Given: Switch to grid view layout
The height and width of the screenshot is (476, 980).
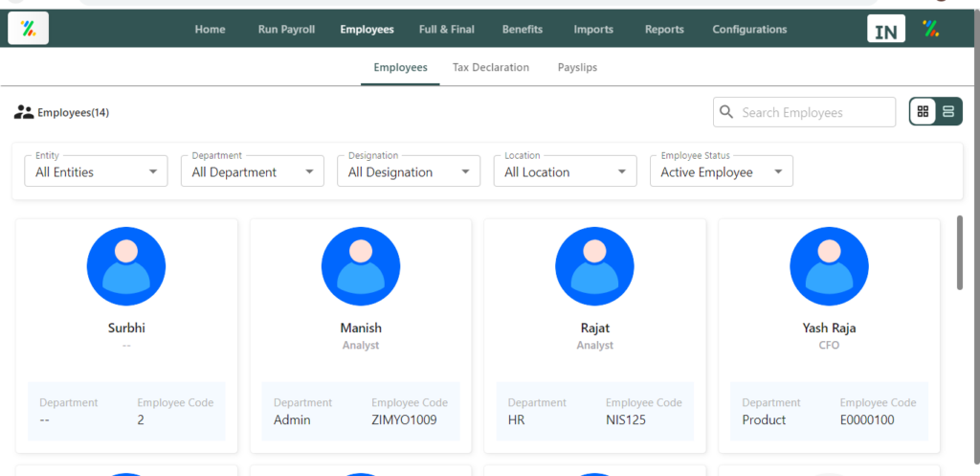Looking at the screenshot, I should (x=923, y=111).
